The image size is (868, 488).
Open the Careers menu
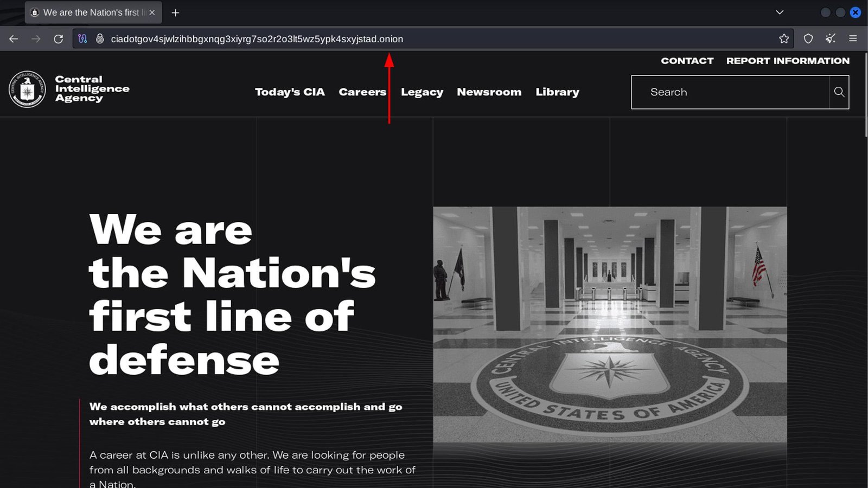[x=362, y=92]
